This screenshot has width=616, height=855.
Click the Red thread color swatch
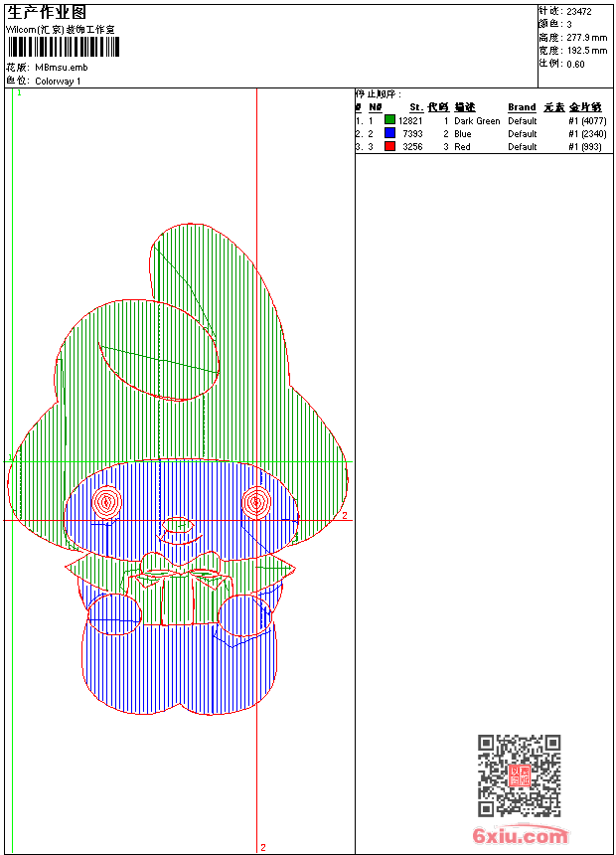389,146
